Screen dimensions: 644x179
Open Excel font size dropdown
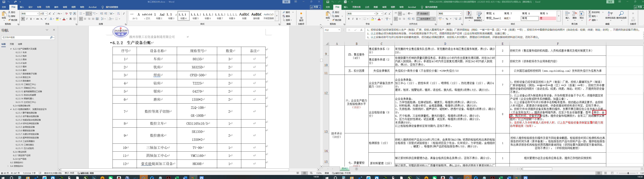click(382, 14)
